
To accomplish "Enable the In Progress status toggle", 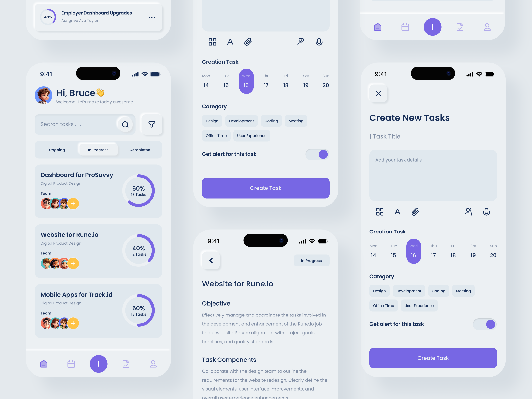I will point(98,150).
